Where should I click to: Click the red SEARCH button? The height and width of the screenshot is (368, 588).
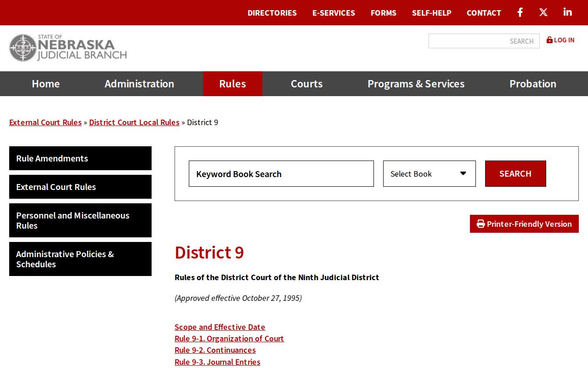pyautogui.click(x=515, y=174)
